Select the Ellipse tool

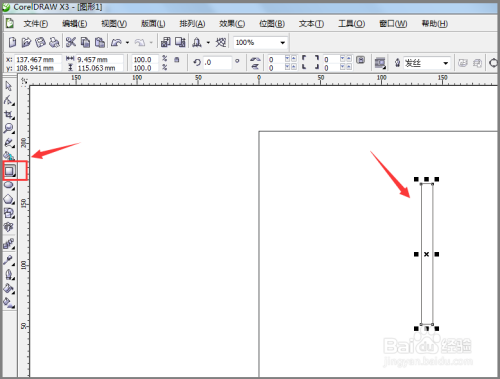[9, 185]
